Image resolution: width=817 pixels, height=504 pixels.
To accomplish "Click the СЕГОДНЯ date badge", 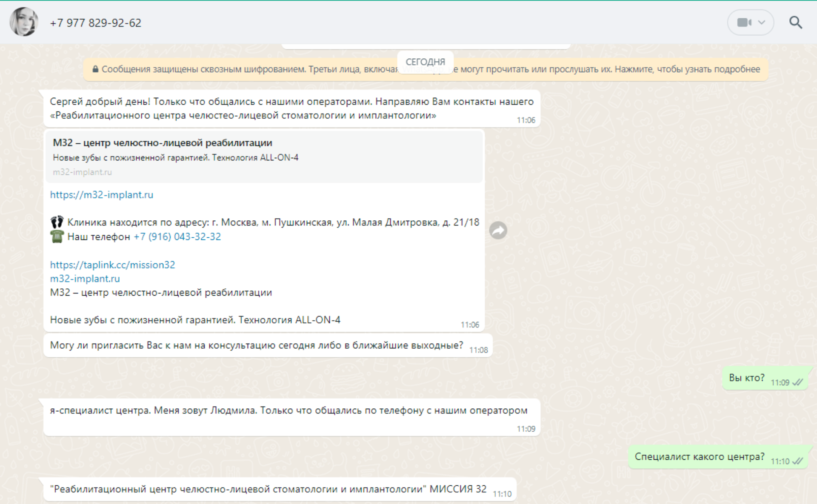I will tap(425, 62).
